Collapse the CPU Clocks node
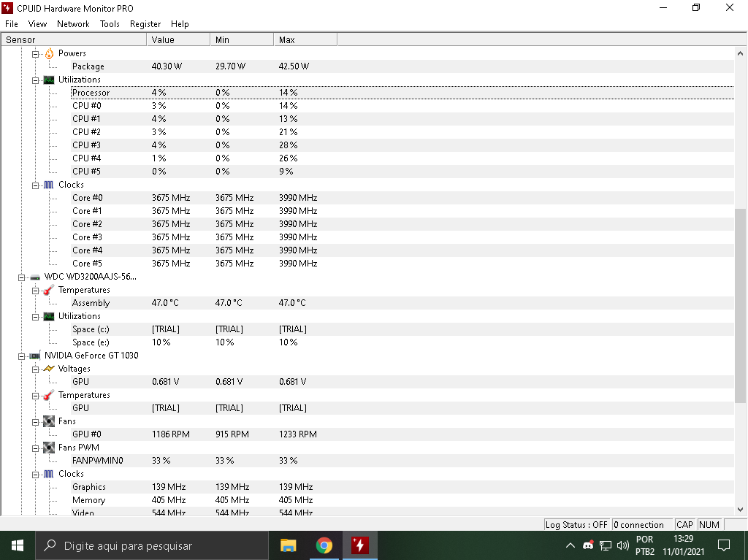Image resolution: width=748 pixels, height=560 pixels. (35, 185)
